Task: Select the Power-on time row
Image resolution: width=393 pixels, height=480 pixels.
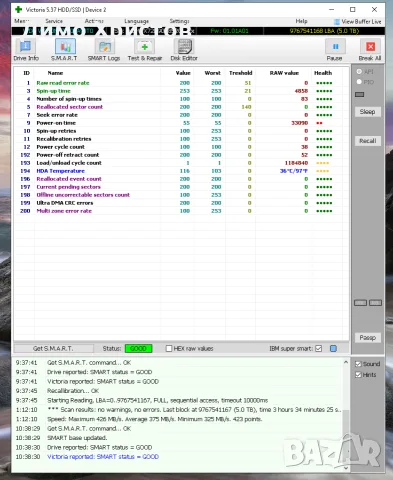Action: click(181, 123)
